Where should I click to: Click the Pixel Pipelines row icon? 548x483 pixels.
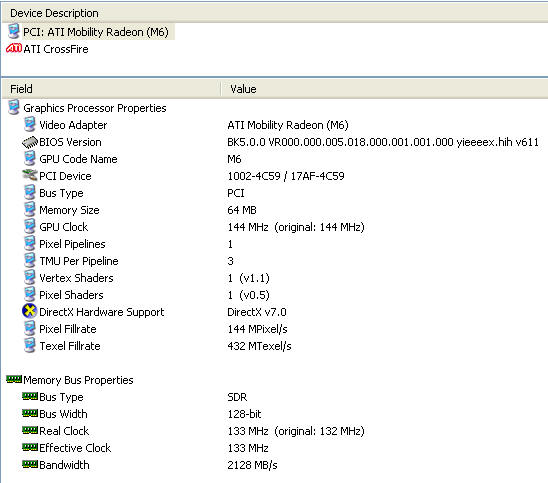coord(30,243)
